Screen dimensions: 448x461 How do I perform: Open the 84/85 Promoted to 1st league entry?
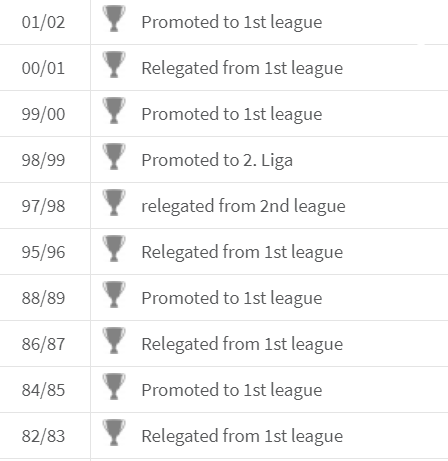coord(232,390)
